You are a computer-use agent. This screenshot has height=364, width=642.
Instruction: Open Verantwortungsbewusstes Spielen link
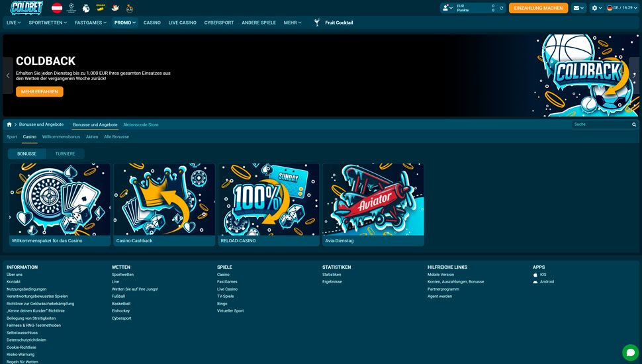pyautogui.click(x=37, y=296)
